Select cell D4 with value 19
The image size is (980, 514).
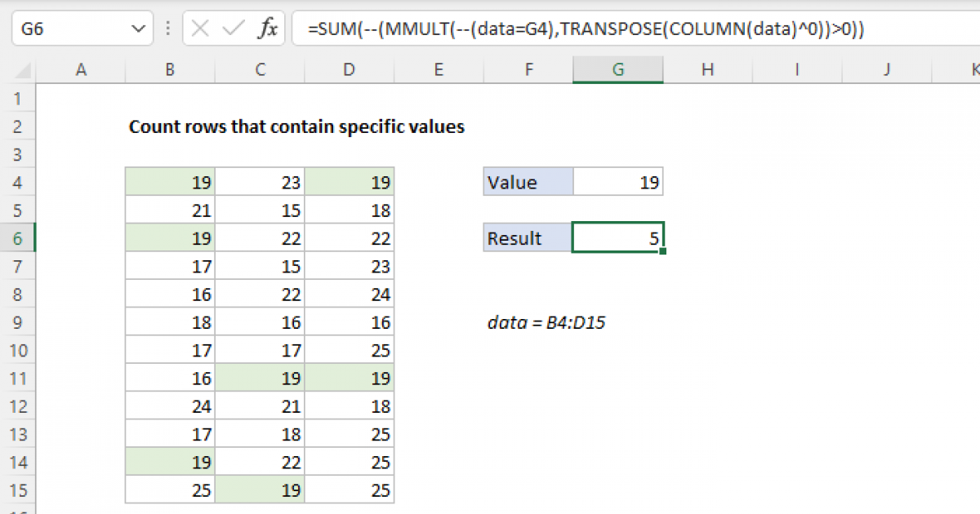(x=350, y=182)
